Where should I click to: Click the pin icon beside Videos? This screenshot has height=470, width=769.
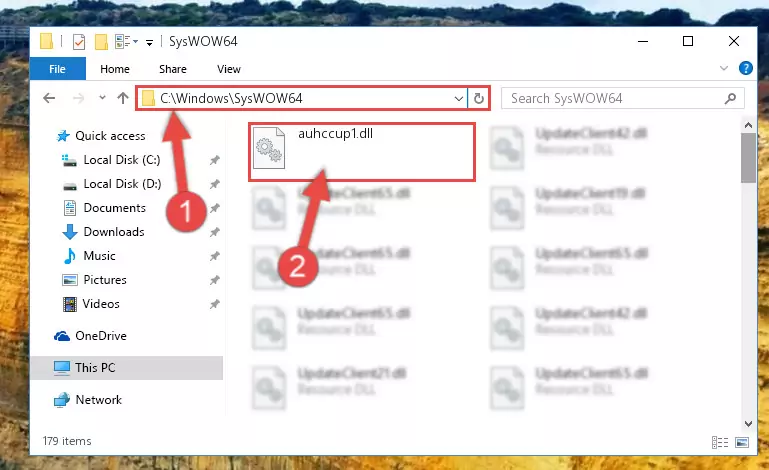pos(214,304)
